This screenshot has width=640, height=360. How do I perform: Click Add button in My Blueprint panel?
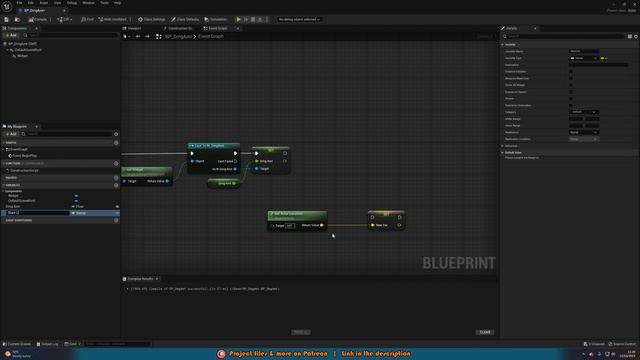point(11,134)
